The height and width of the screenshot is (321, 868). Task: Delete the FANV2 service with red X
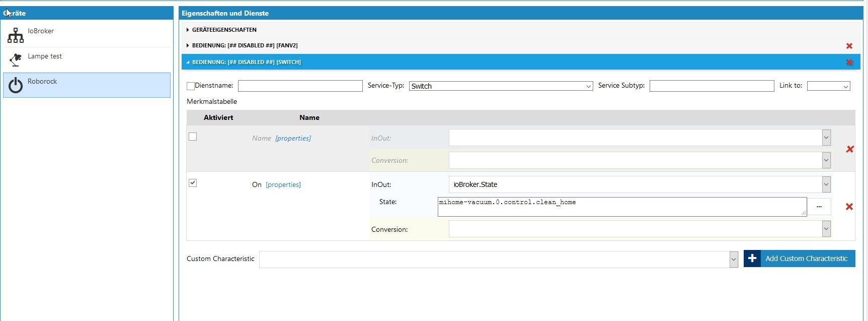coord(849,46)
